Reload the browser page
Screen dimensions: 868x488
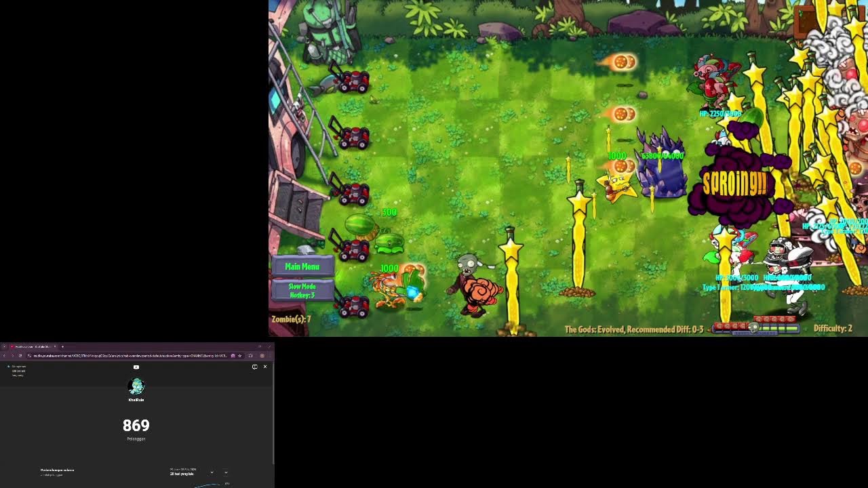point(20,356)
